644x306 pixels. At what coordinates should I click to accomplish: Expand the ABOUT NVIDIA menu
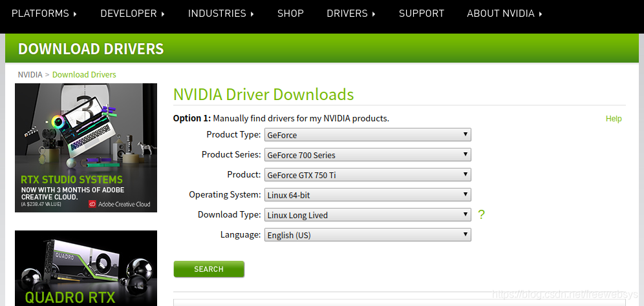504,14
